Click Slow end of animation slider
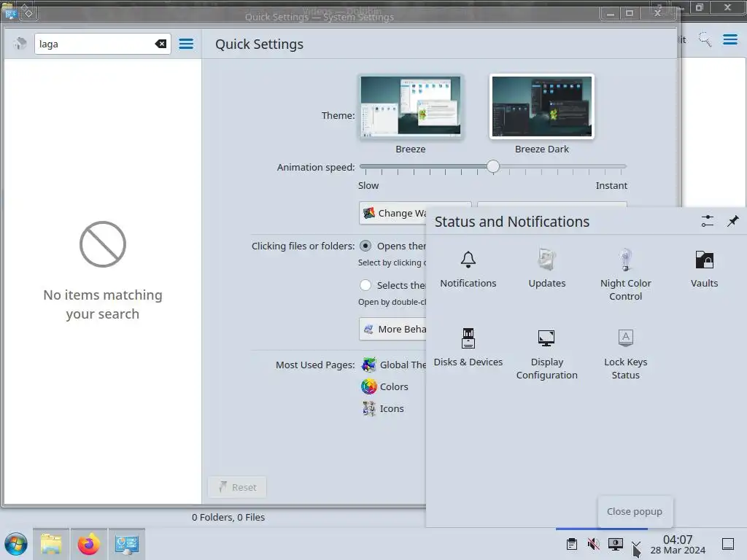747x560 pixels. 368,185
